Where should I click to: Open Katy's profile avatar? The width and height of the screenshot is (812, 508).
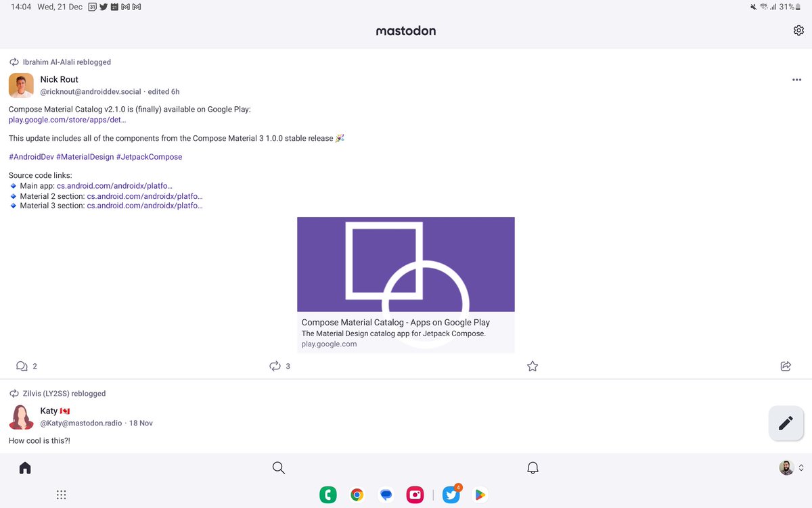pos(21,417)
